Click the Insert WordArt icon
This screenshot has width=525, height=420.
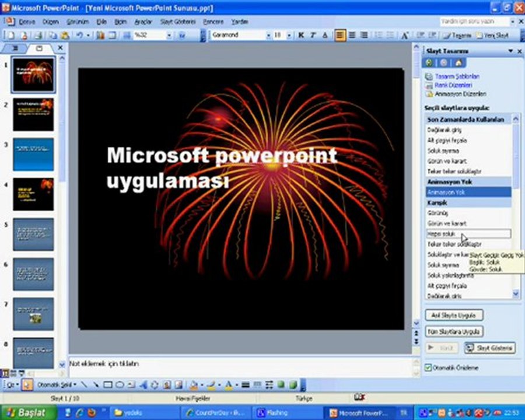143,385
